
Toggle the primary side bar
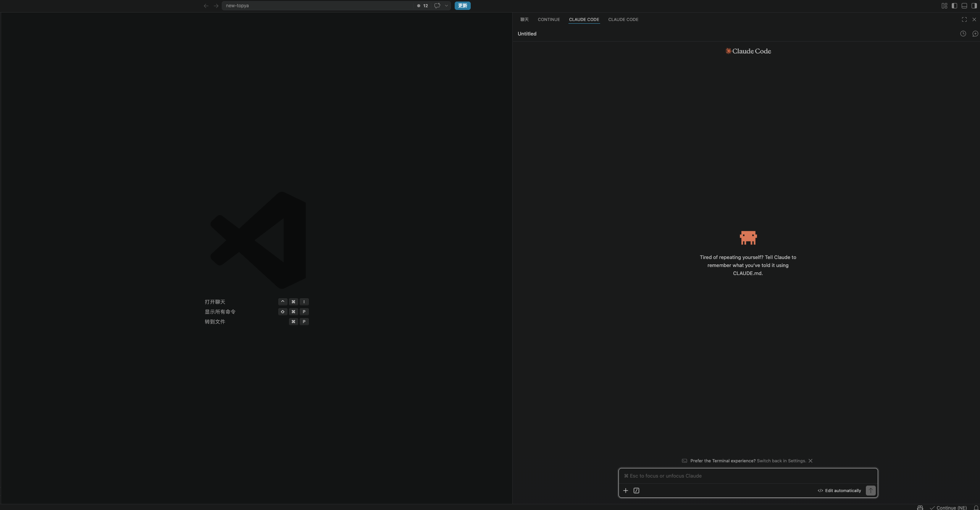(x=954, y=6)
